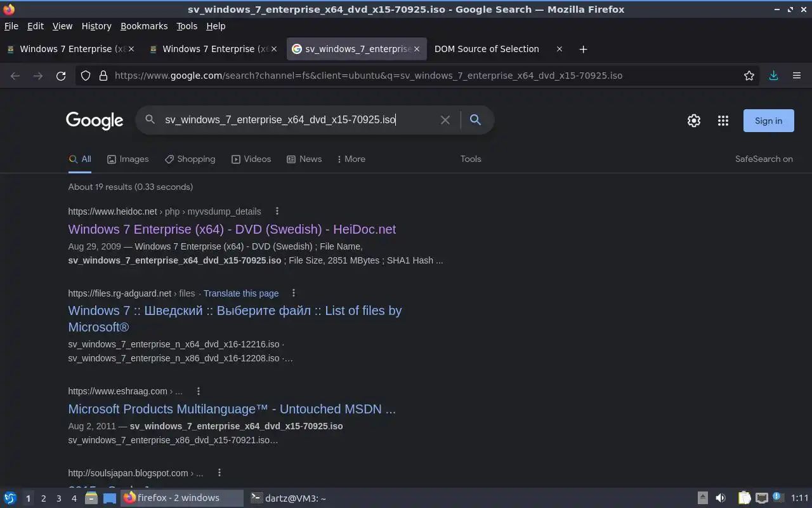
Task: Switch to workspace 4 on taskbar
Action: pyautogui.click(x=74, y=498)
